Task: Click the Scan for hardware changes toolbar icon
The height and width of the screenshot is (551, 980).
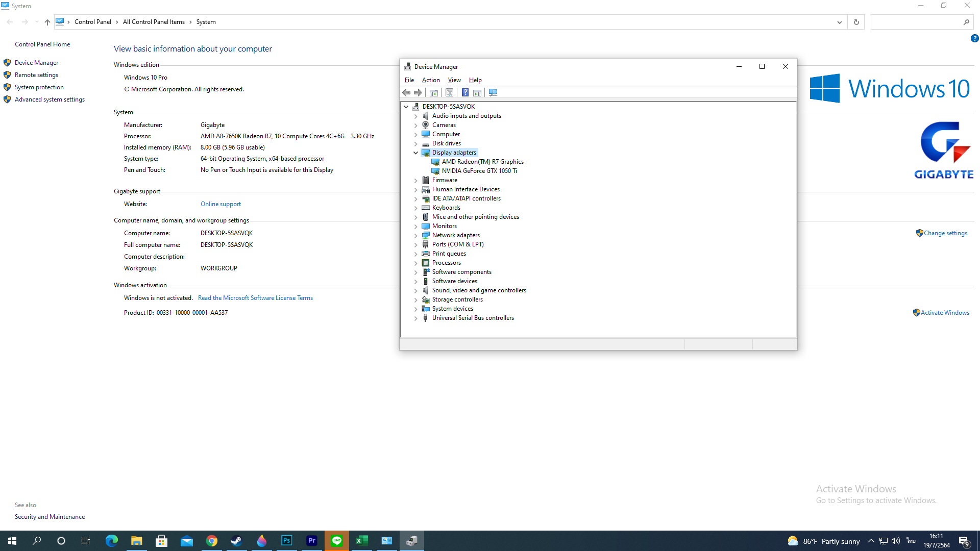Action: pos(493,92)
